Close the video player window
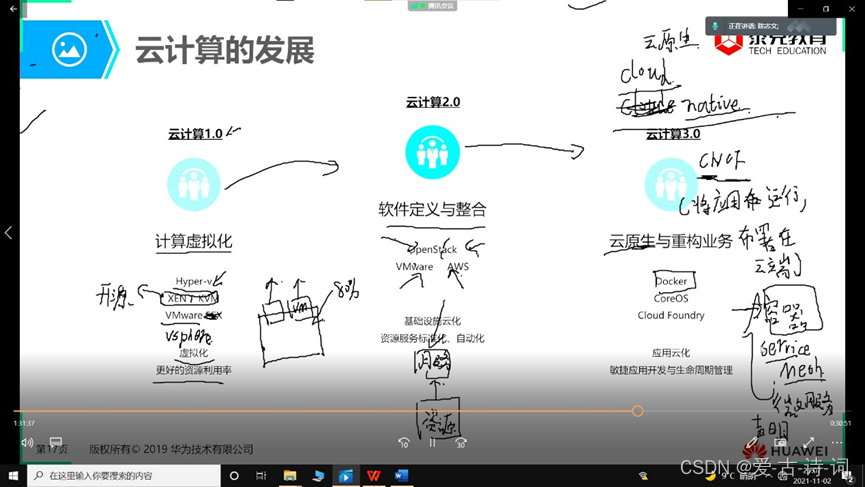This screenshot has width=865, height=487. click(x=852, y=9)
